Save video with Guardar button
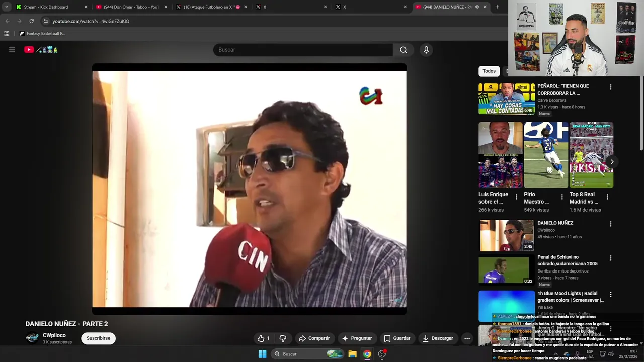644x362 pixels. (397, 338)
